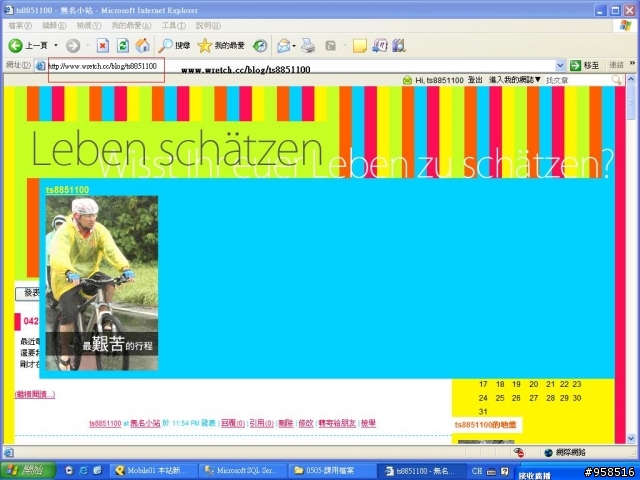Open the (繼續閱讀...) link
The image size is (640, 480).
pos(35,394)
